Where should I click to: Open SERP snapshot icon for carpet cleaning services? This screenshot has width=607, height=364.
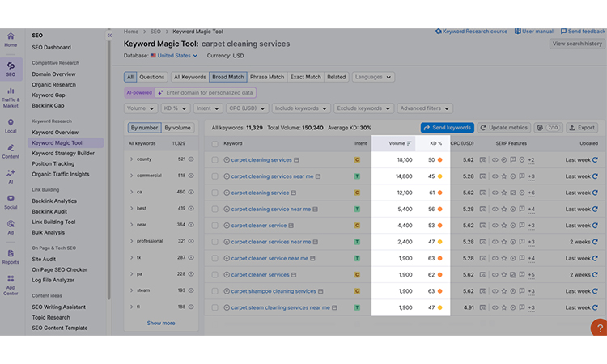pos(482,160)
